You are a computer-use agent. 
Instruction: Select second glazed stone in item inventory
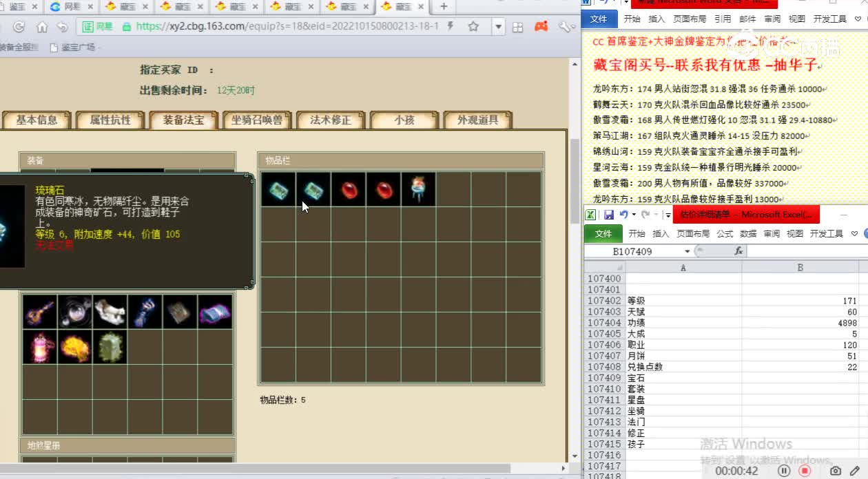point(313,189)
